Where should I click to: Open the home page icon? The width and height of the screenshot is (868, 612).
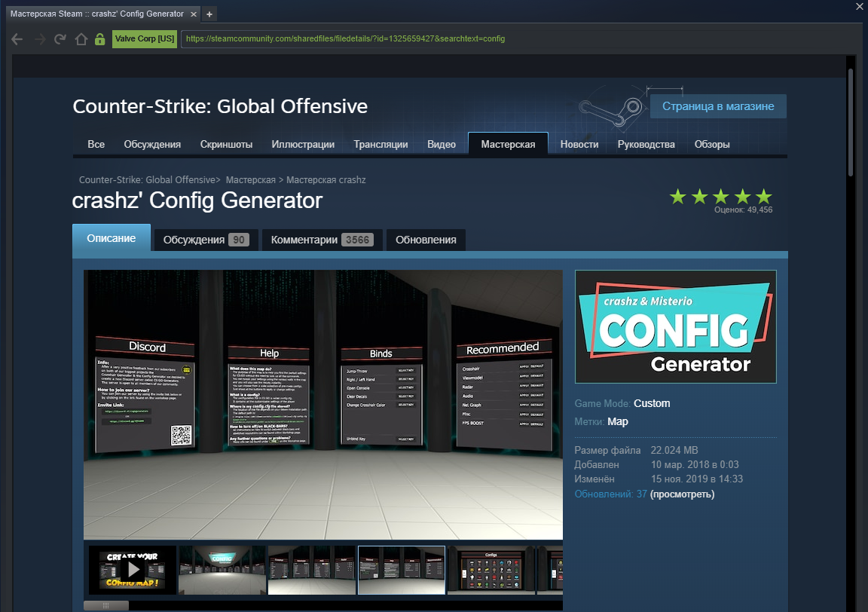(x=81, y=38)
